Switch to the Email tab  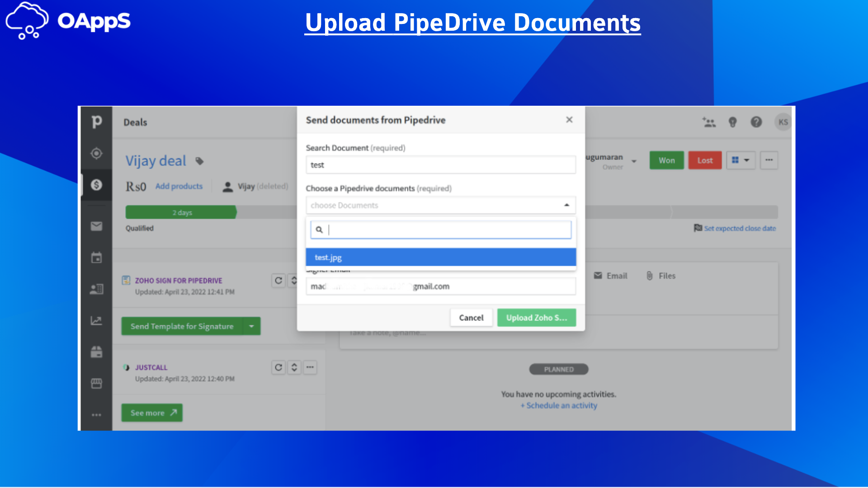(x=610, y=276)
